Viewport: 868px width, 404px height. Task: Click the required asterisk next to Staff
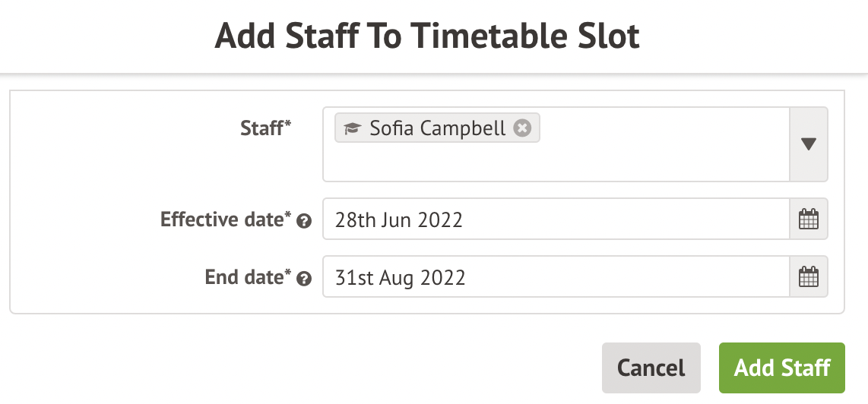[288, 126]
